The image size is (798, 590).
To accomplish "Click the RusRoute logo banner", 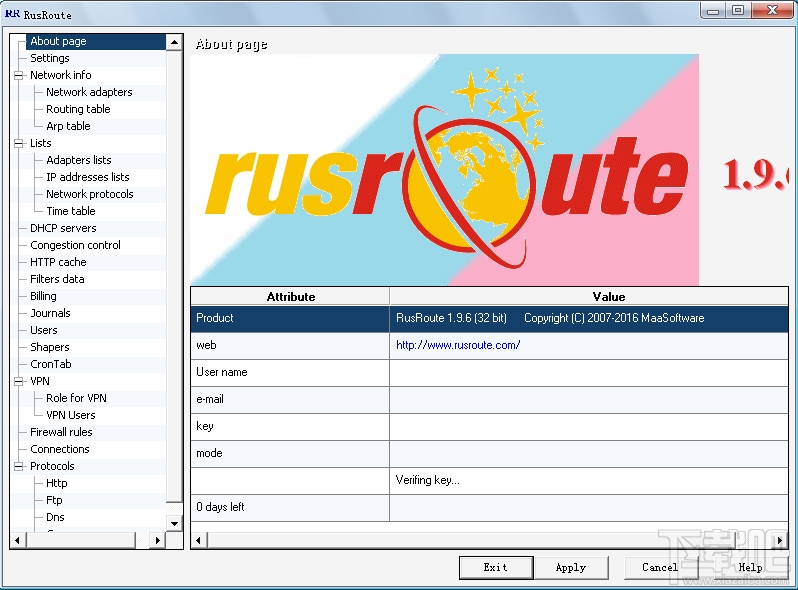I will tap(444, 170).
